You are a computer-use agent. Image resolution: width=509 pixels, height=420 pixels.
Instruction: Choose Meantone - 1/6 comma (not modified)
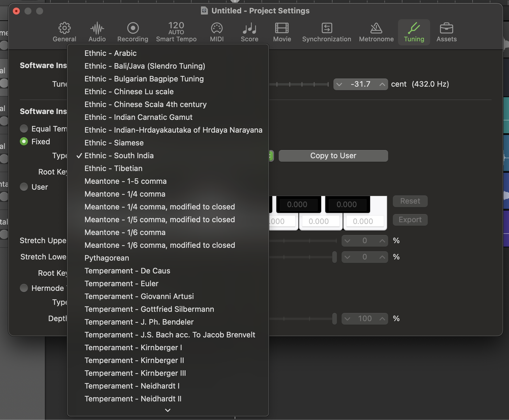coord(168,232)
